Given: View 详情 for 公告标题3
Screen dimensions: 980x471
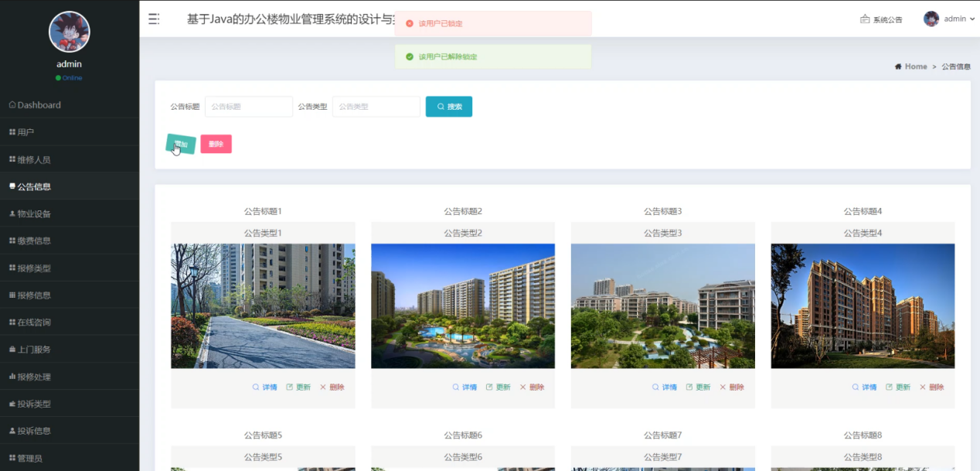Looking at the screenshot, I should tap(664, 387).
